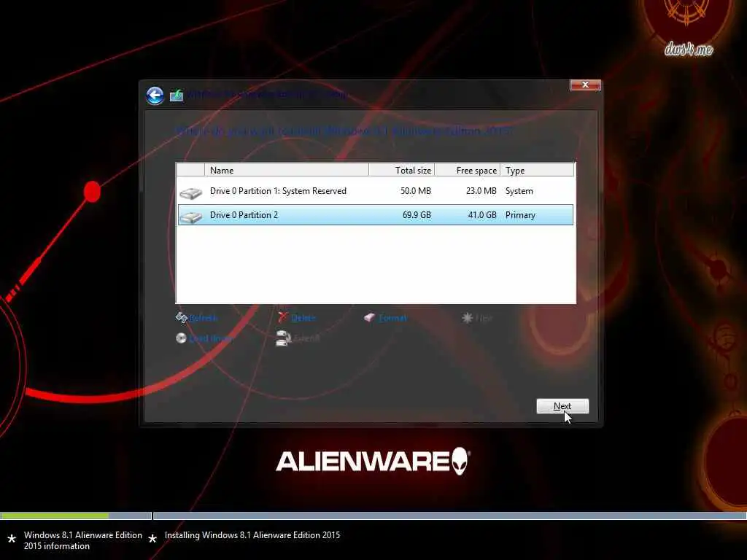
Task: Select the Drive 0 Partition 2 row
Action: (x=376, y=215)
